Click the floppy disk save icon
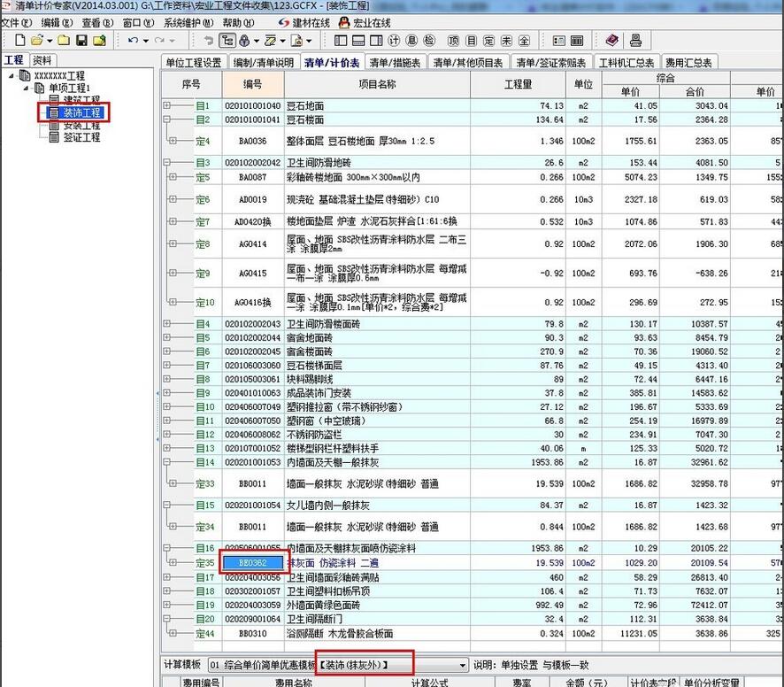Screen dimensions: 784x687 (x=82, y=41)
